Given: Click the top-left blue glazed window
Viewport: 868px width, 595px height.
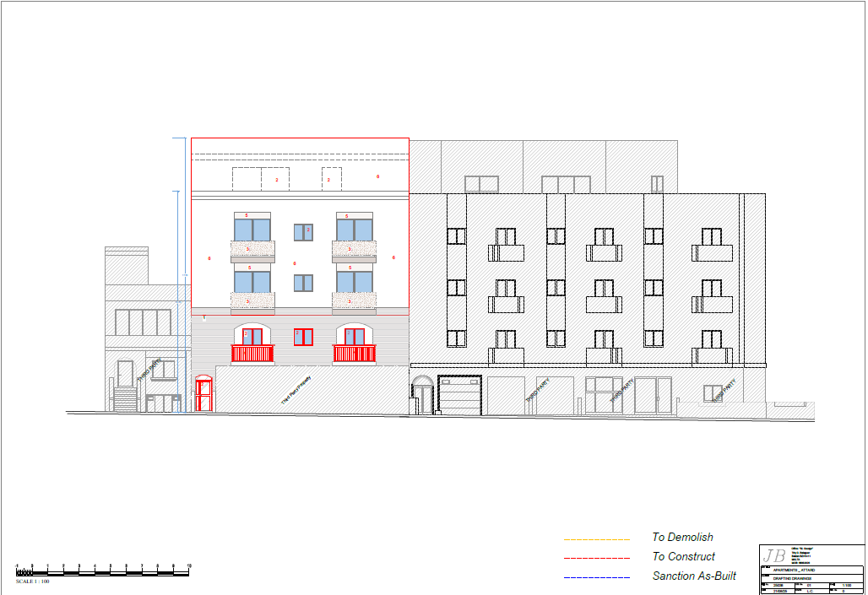Looking at the screenshot, I should [x=252, y=230].
